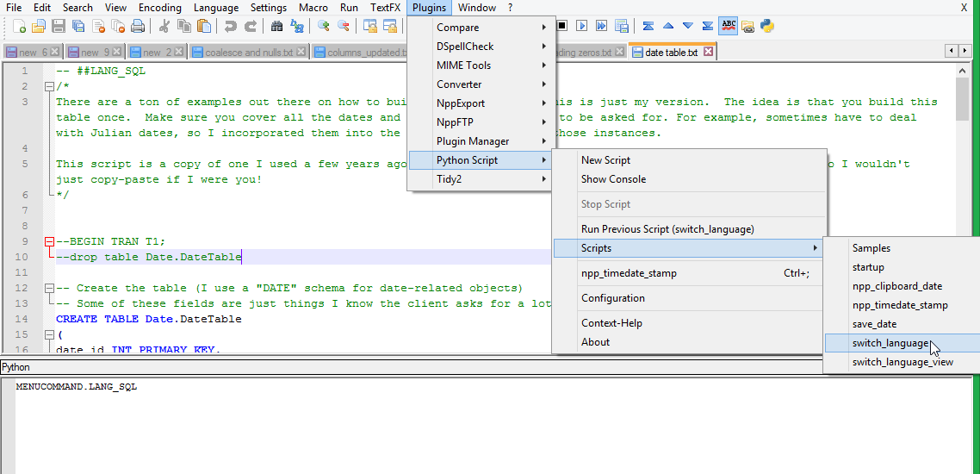This screenshot has height=474, width=980.
Task: Collapse comment block fold on line 2
Action: click(49, 87)
